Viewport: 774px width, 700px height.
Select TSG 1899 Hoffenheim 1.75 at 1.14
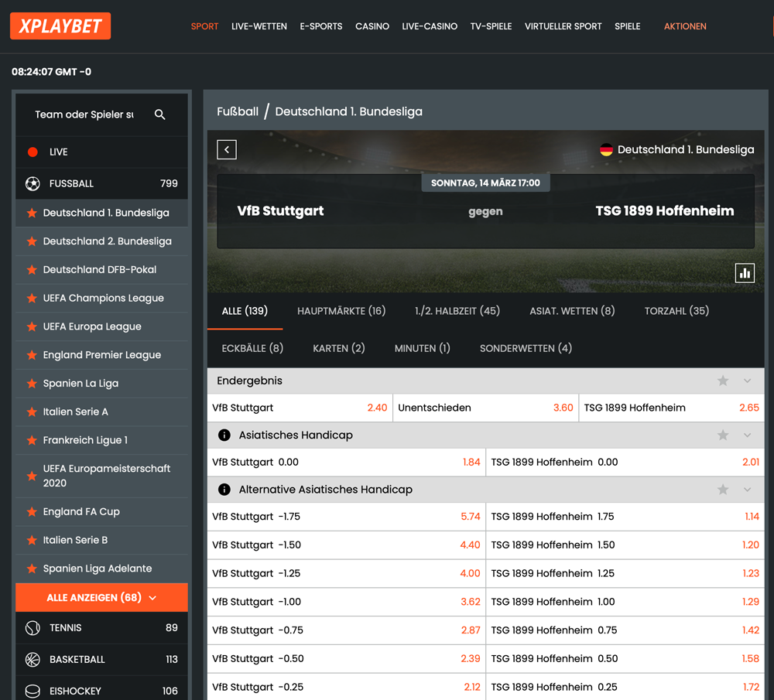point(625,517)
